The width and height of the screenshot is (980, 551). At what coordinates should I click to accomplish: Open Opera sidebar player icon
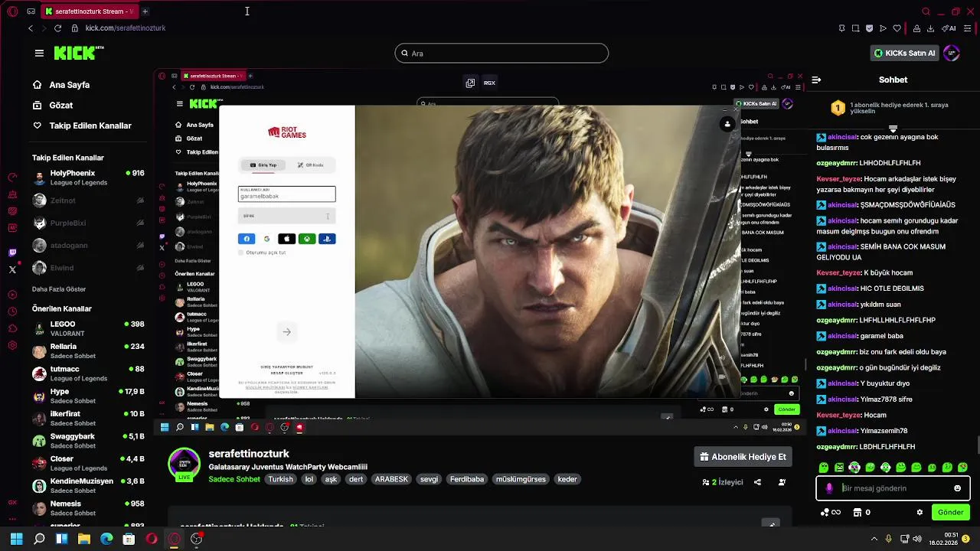12,295
